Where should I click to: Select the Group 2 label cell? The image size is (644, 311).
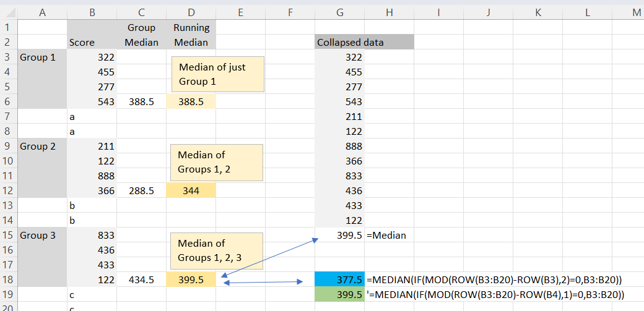pos(42,146)
